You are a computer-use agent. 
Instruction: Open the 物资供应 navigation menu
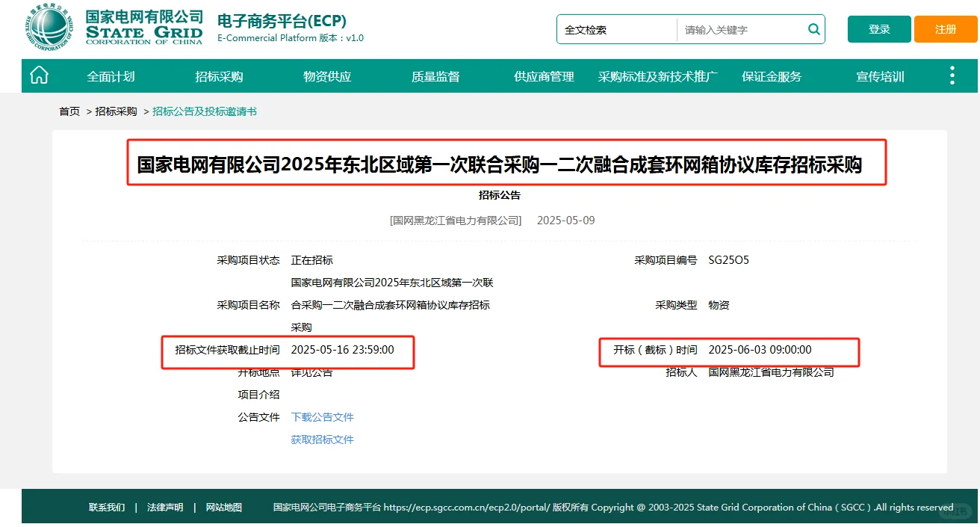coord(326,75)
